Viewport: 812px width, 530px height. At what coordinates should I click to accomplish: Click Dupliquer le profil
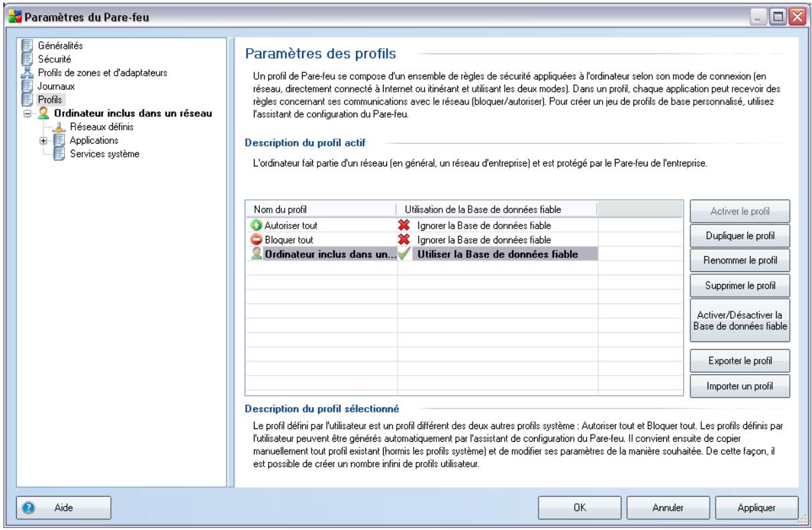740,235
